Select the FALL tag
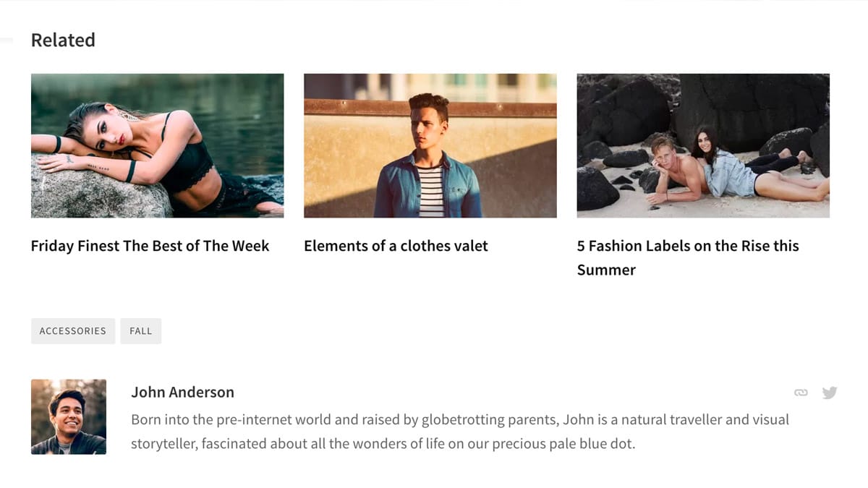The image size is (868, 488). (141, 331)
